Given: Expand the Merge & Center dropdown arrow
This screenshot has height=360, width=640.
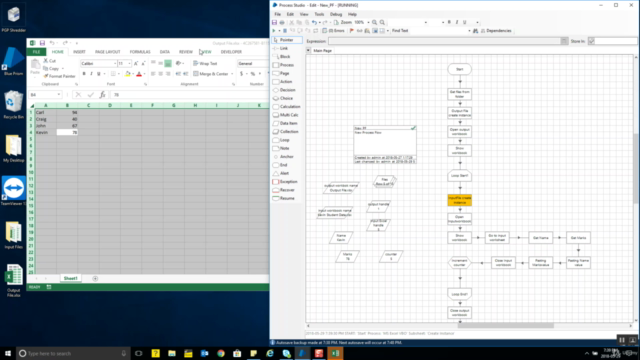Looking at the screenshot, I should [232, 74].
